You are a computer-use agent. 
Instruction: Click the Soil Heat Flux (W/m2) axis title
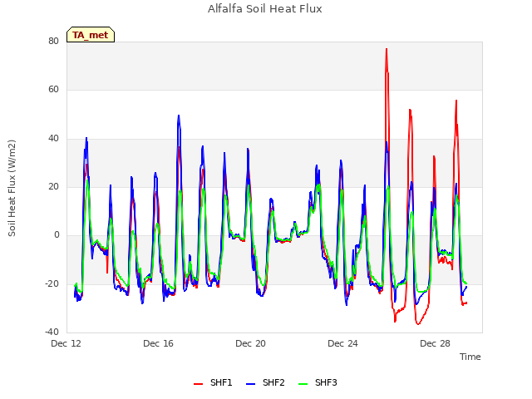[12, 188]
